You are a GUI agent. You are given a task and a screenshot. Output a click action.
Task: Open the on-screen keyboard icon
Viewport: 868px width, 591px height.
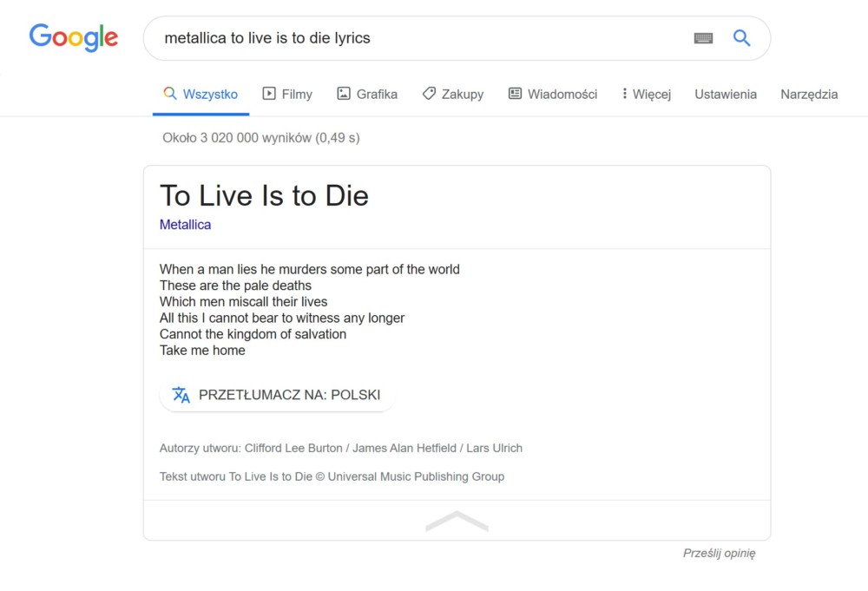click(703, 38)
